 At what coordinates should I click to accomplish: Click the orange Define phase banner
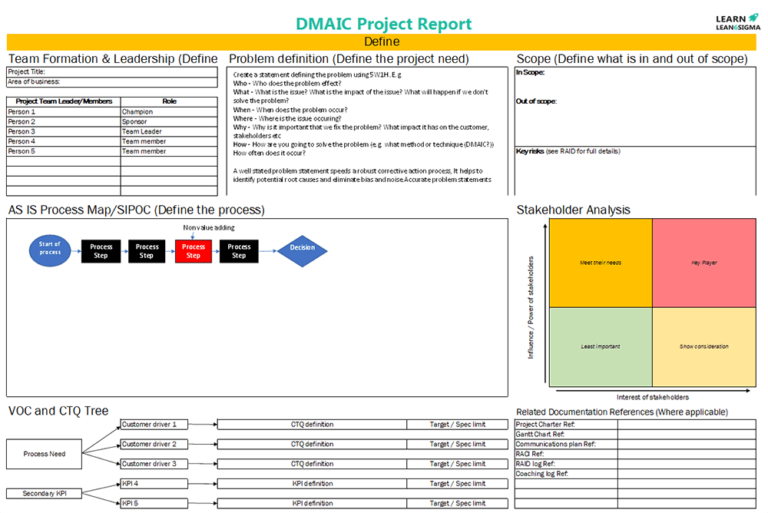pyautogui.click(x=381, y=42)
